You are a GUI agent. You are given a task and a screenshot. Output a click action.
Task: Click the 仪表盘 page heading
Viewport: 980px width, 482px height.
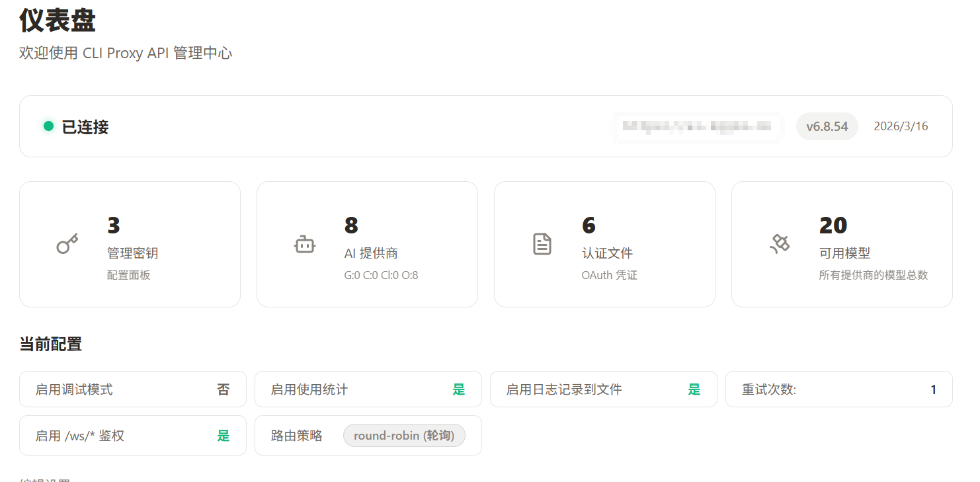58,20
